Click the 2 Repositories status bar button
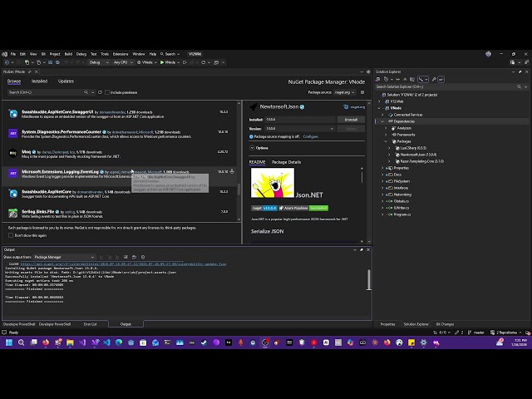This screenshot has width=532, height=399. point(506,332)
